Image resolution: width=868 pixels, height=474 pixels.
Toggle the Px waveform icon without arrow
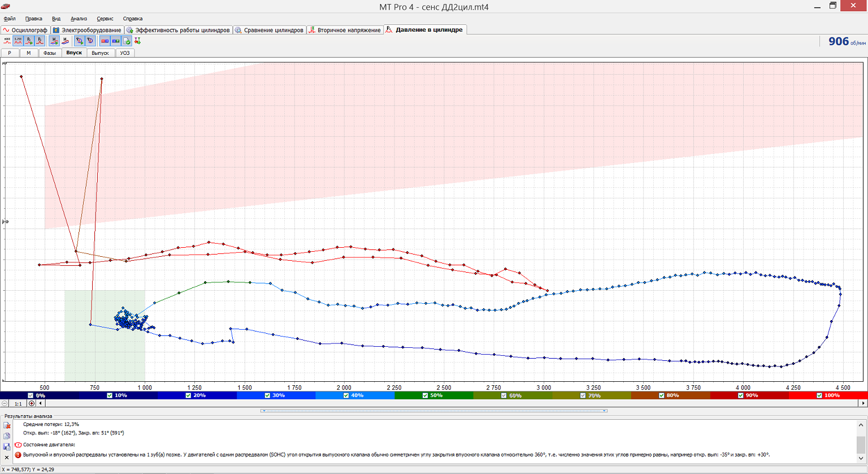pos(40,41)
